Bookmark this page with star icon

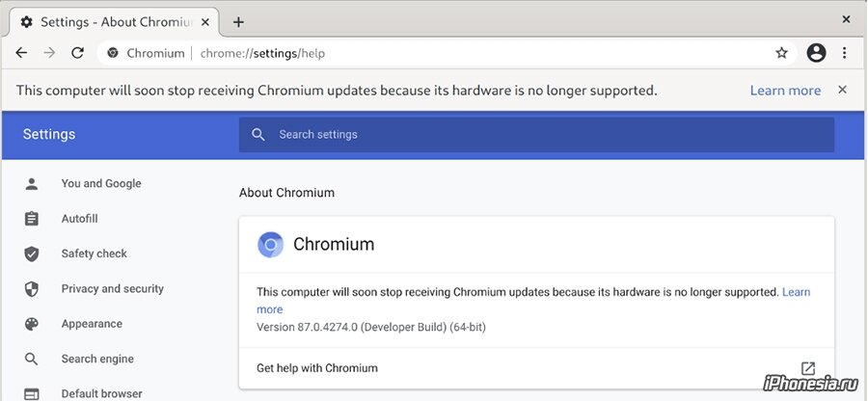point(781,53)
